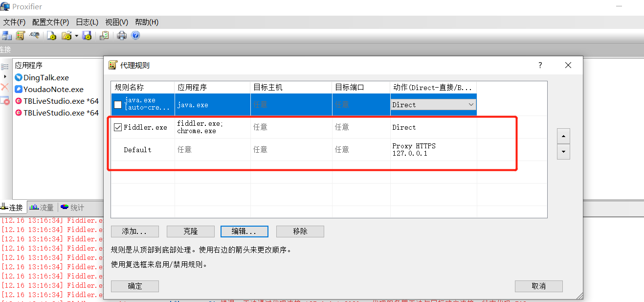Click the second 应用程序 header, in the rules table
The image size is (644, 302).
(x=213, y=87)
